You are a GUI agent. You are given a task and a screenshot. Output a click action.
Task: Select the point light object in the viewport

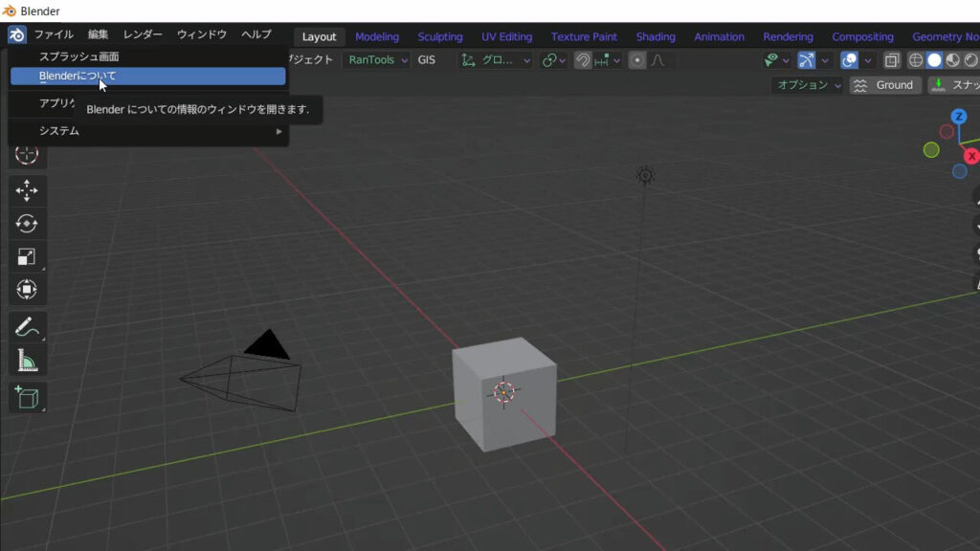[x=645, y=176]
